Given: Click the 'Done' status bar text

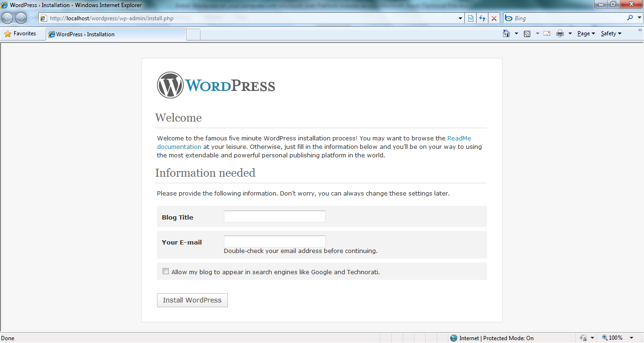Looking at the screenshot, I should (x=8, y=338).
